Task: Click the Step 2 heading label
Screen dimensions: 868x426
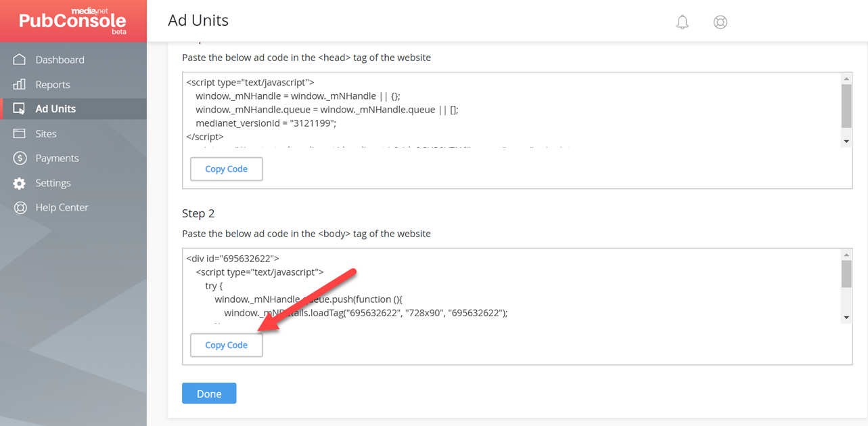Action: point(198,213)
